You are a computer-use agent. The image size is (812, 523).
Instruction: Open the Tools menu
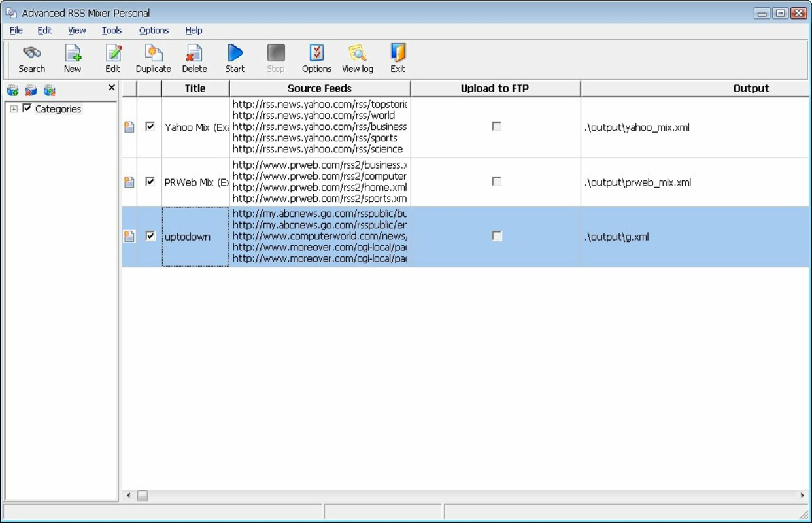click(x=112, y=30)
